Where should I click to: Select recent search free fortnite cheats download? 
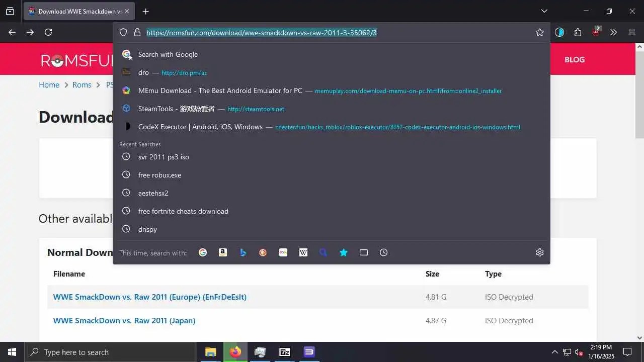(x=332, y=211)
